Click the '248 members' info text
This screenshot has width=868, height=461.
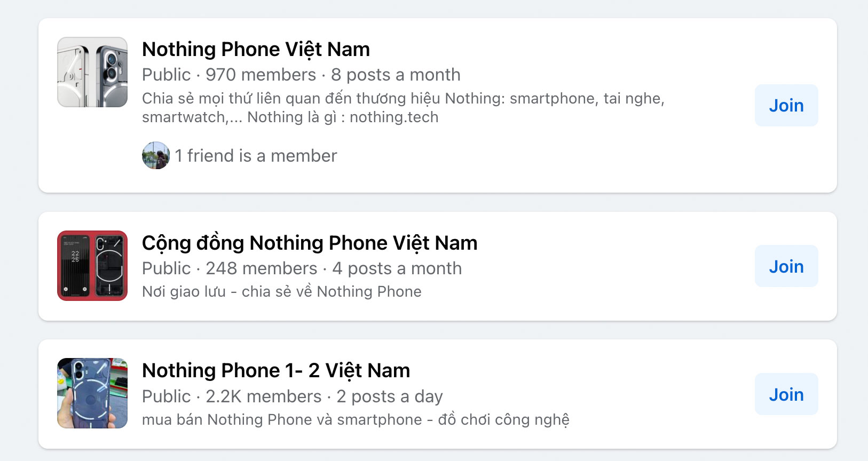262,268
